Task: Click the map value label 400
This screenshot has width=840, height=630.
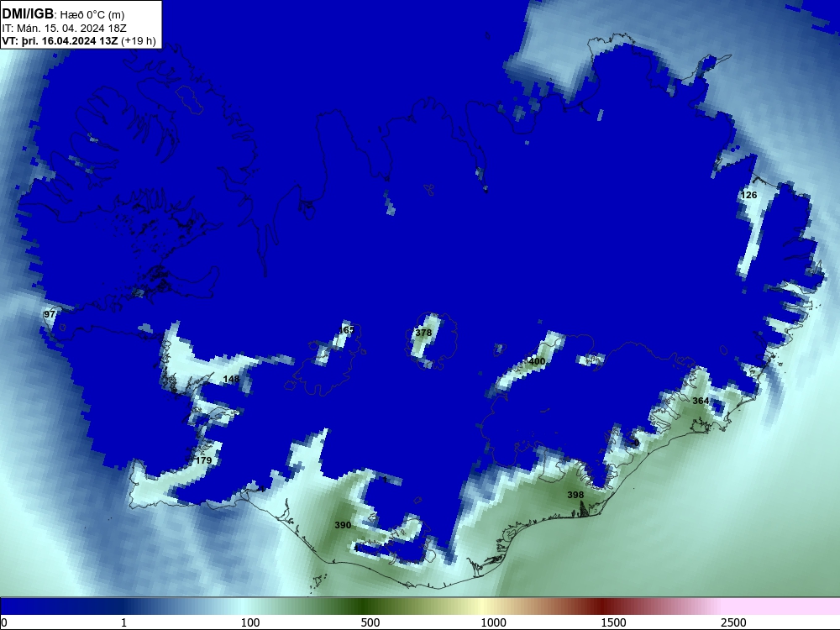Action: 537,361
